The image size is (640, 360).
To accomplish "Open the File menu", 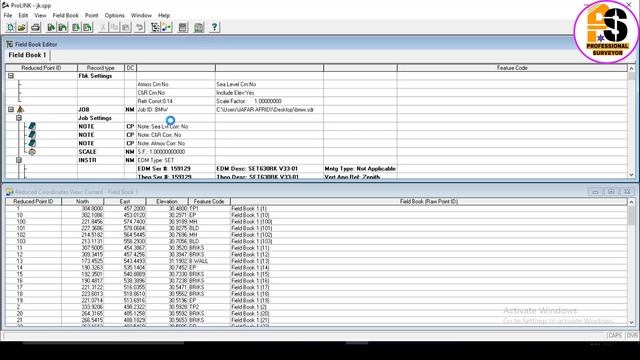I will tap(8, 15).
